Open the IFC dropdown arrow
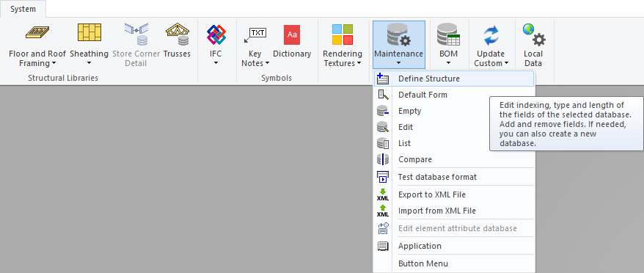This screenshot has height=273, width=644. 216,63
